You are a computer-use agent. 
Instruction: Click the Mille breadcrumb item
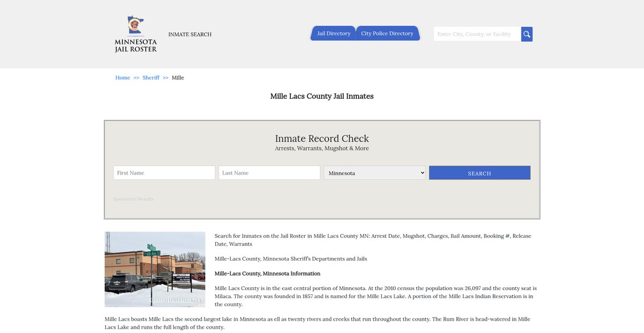(x=178, y=78)
